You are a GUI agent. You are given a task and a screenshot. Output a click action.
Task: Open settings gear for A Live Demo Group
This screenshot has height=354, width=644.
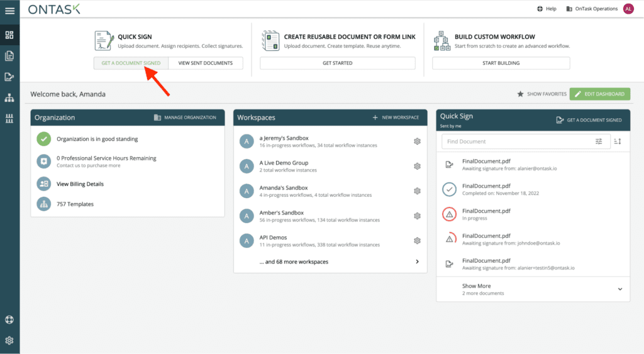click(x=418, y=167)
